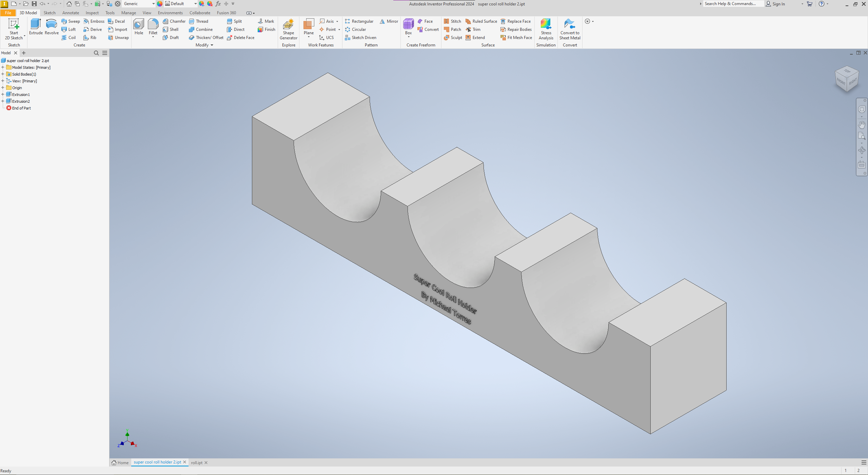
Task: Switch to the Sketch ribbon tab
Action: [50, 13]
